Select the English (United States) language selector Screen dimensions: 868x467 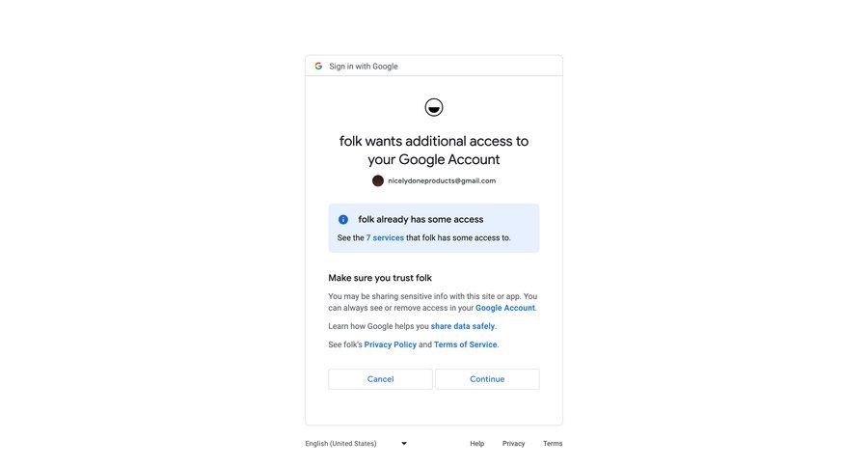click(x=341, y=444)
